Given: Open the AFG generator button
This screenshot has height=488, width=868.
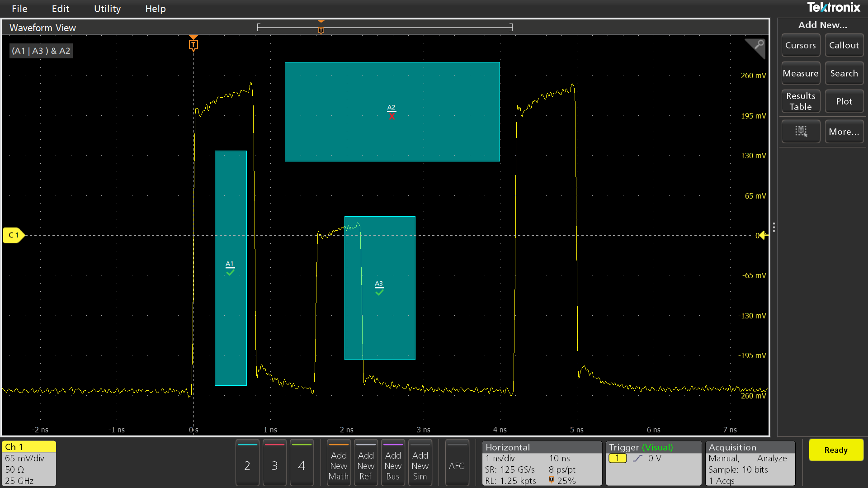Looking at the screenshot, I should [x=457, y=463].
